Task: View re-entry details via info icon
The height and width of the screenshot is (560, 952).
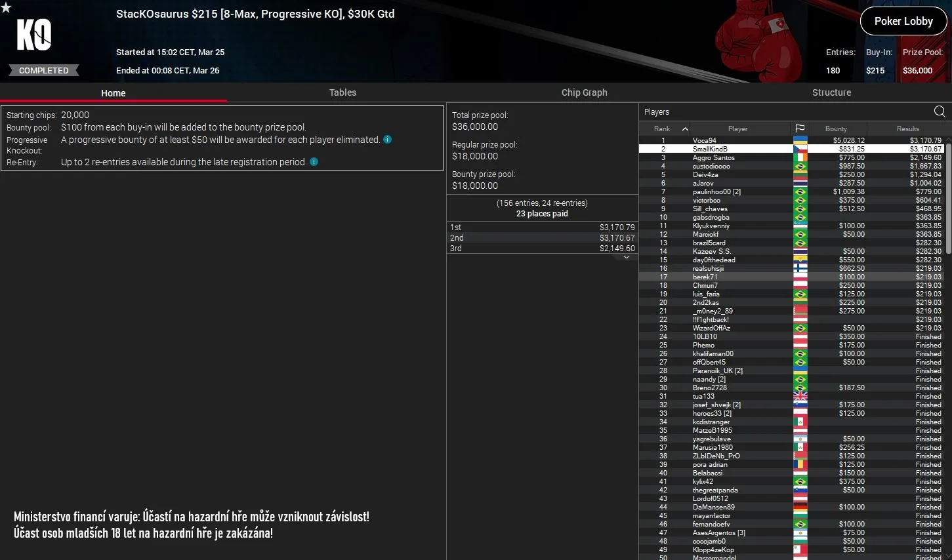Action: [314, 161]
